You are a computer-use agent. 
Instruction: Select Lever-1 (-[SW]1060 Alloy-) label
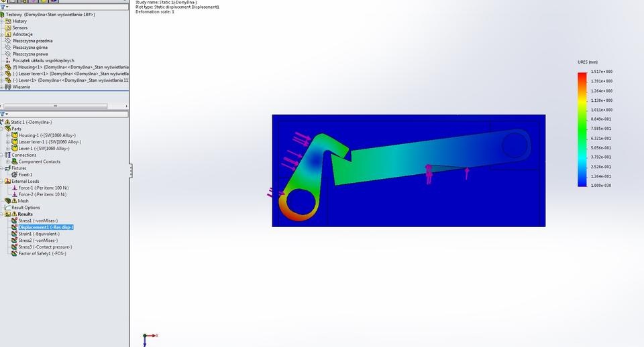44,148
